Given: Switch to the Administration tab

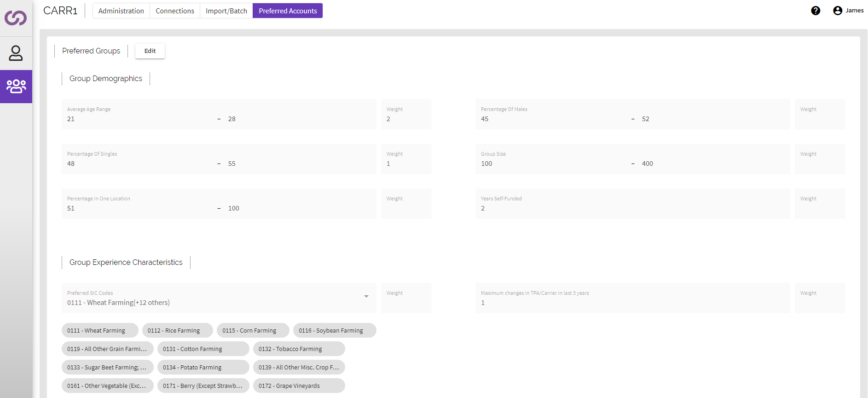Looking at the screenshot, I should pyautogui.click(x=121, y=11).
